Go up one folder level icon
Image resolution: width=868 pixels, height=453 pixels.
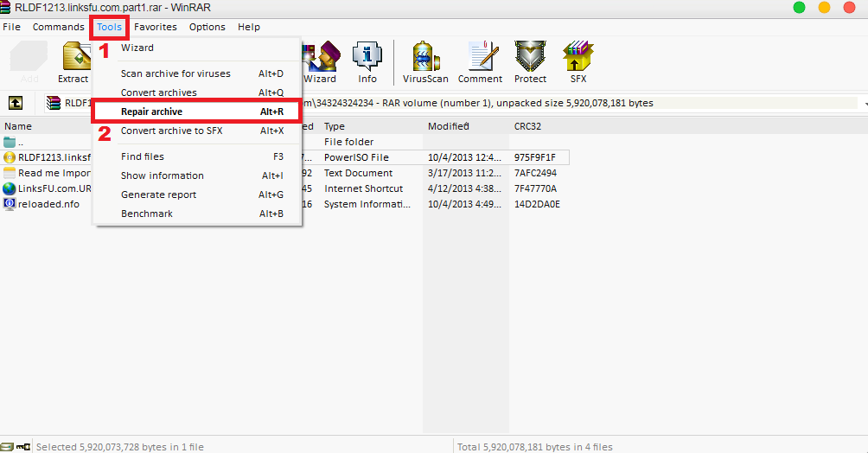tap(16, 103)
